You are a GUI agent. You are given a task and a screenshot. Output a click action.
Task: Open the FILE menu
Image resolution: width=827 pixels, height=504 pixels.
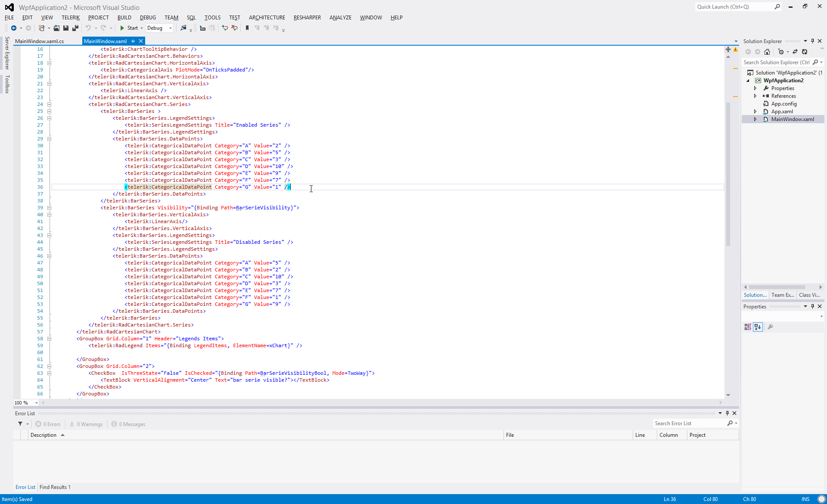pos(9,18)
